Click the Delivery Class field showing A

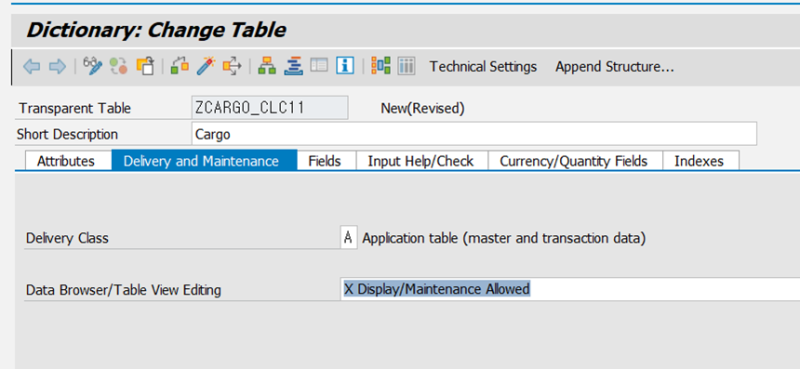tap(348, 237)
